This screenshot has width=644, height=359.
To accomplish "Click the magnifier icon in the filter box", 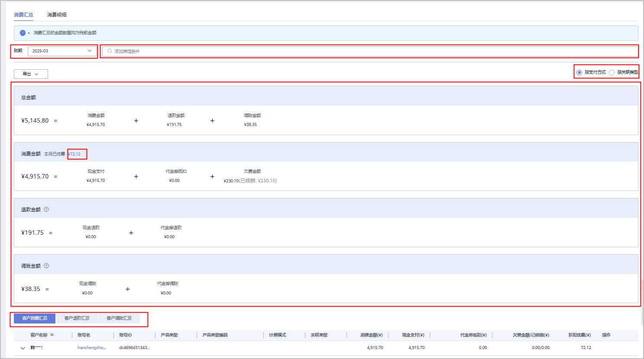I will click(110, 51).
